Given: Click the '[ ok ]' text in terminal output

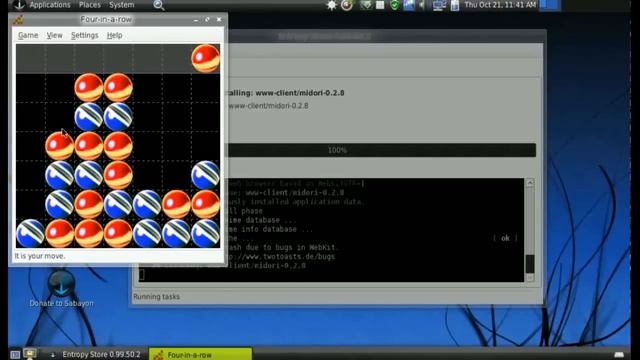Looking at the screenshot, I should tap(505, 238).
